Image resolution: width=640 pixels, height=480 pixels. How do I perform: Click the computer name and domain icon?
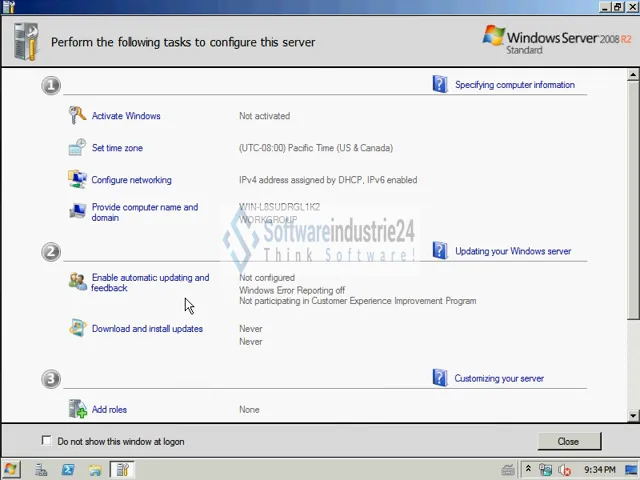click(x=77, y=211)
